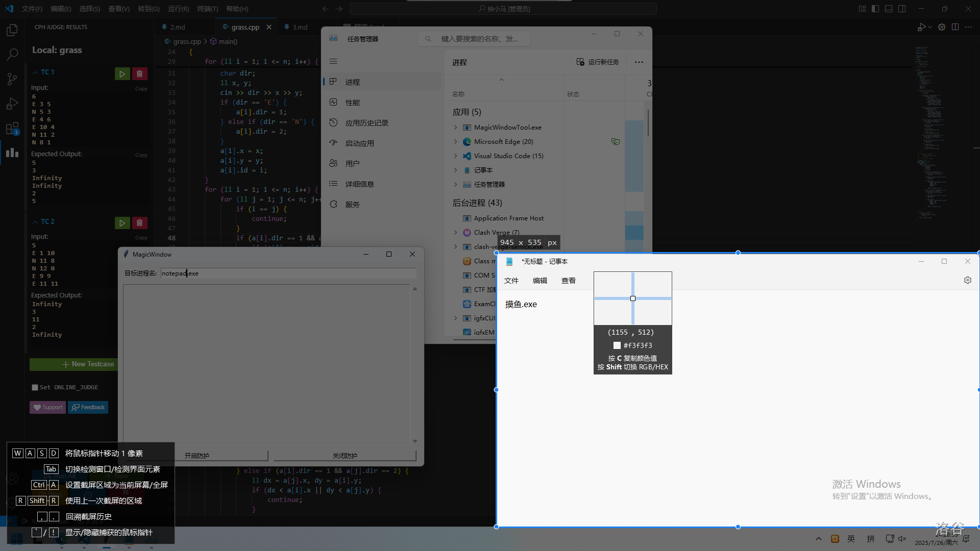The width and height of the screenshot is (980, 551).
Task: Run test case TC 1
Action: point(122,74)
